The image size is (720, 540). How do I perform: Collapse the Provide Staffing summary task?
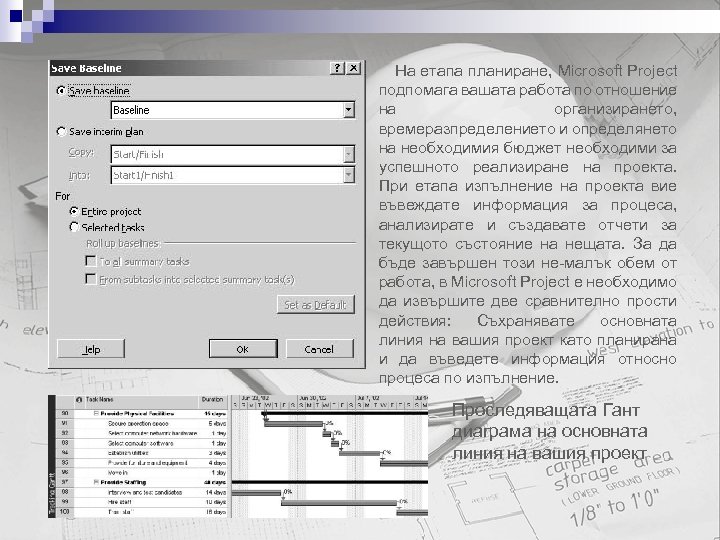(x=96, y=482)
